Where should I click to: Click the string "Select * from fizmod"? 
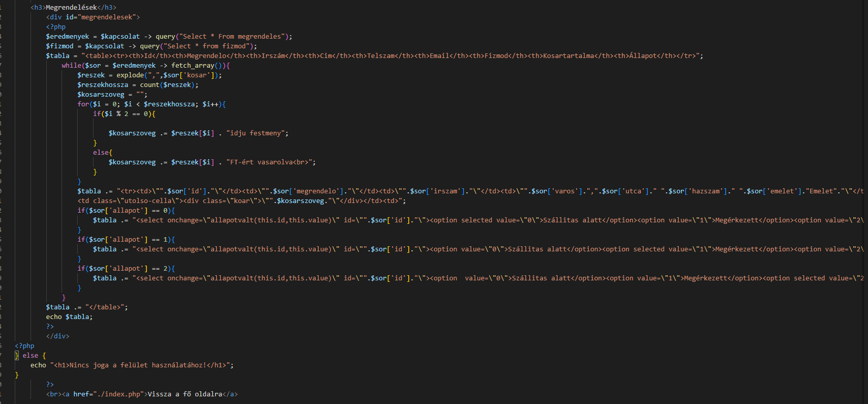208,46
